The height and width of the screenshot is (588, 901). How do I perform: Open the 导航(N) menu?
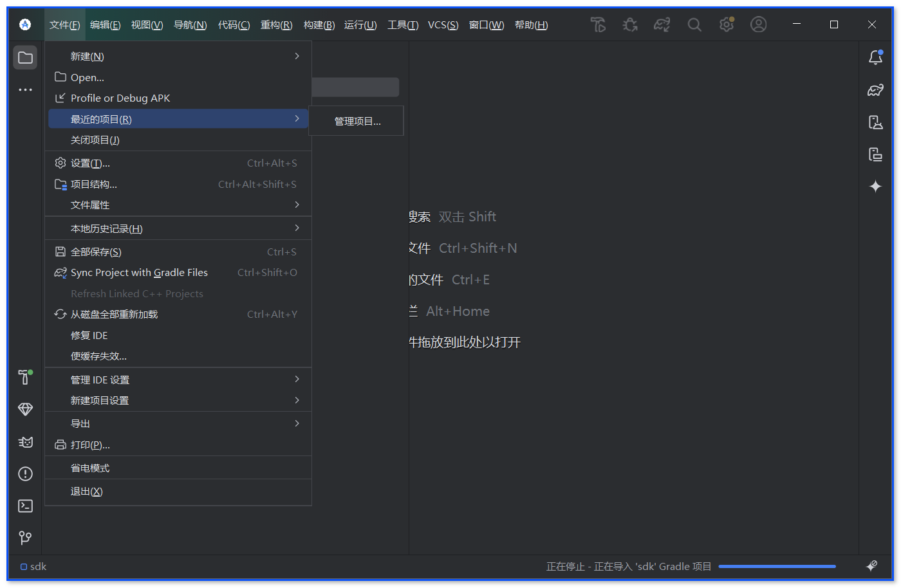pos(190,25)
